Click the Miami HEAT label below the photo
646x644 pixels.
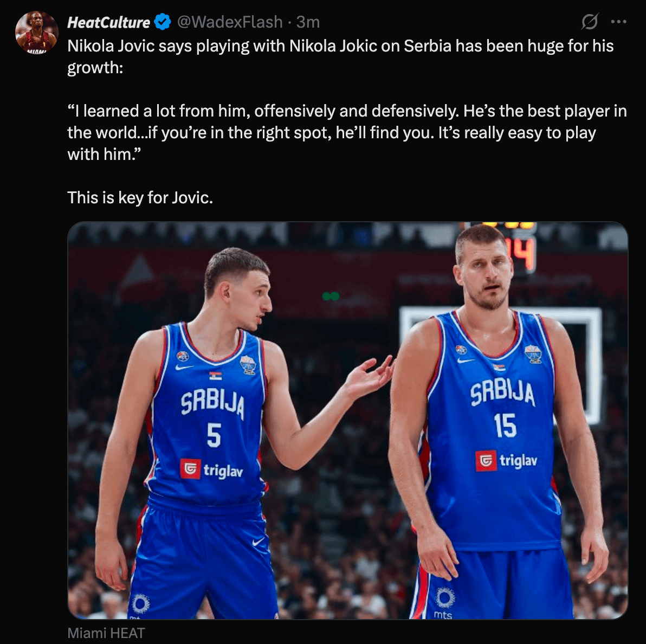[x=106, y=633]
